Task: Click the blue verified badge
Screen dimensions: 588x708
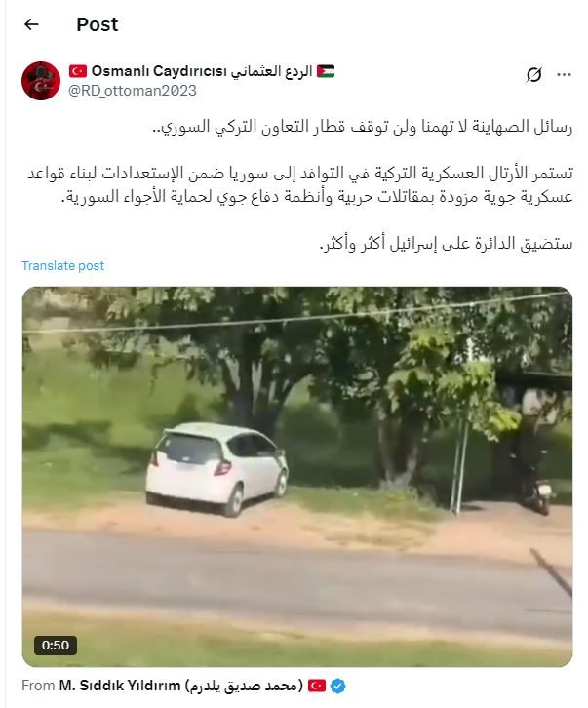Action: tap(337, 686)
